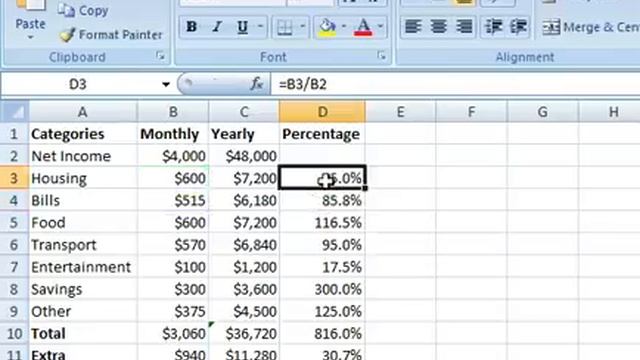Activate the Format Painter
Image resolution: width=640 pixels, height=360 pixels.
[x=111, y=35]
